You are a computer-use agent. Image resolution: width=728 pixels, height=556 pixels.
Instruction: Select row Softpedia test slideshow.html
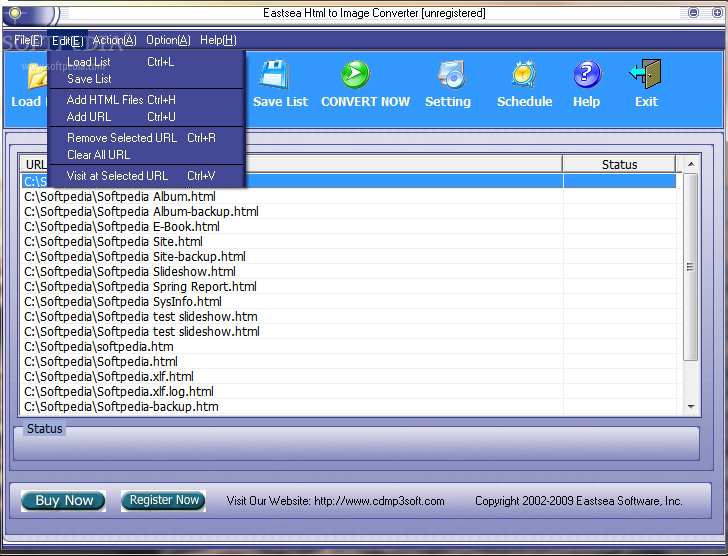pos(348,332)
